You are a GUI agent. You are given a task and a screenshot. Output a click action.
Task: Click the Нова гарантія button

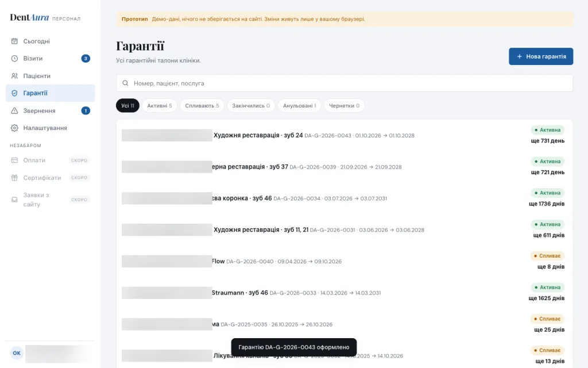[x=541, y=56]
